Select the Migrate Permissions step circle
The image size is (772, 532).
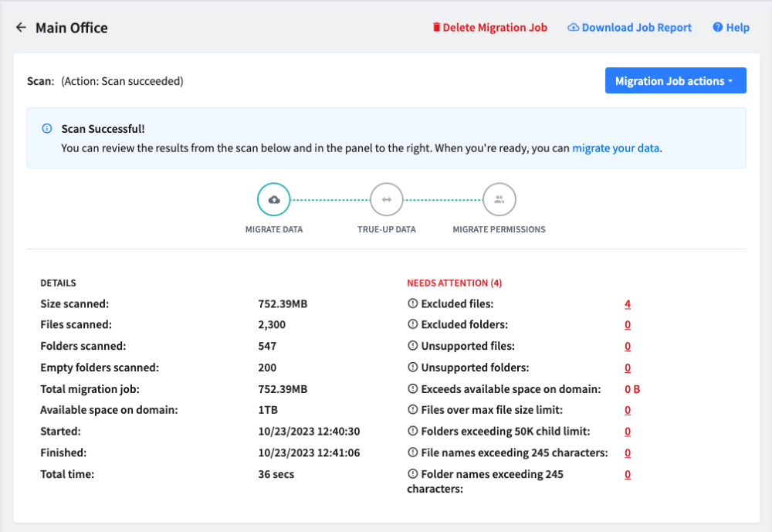[x=499, y=200]
